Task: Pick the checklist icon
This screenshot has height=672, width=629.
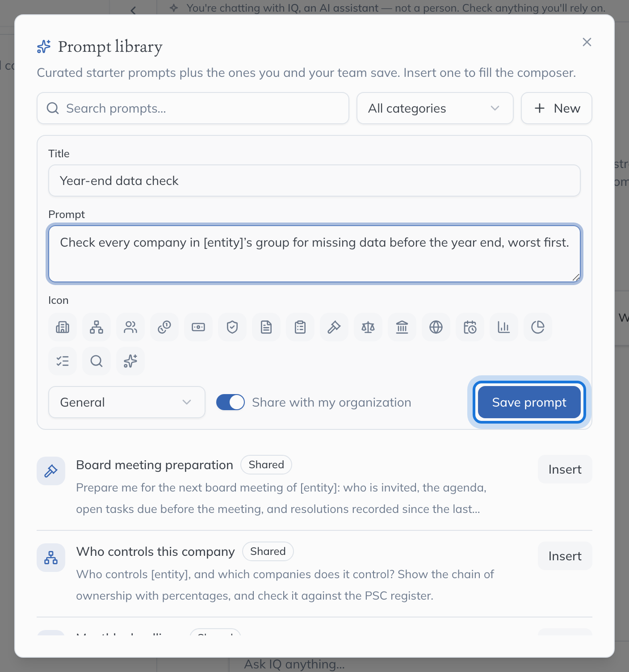Action: (63, 361)
